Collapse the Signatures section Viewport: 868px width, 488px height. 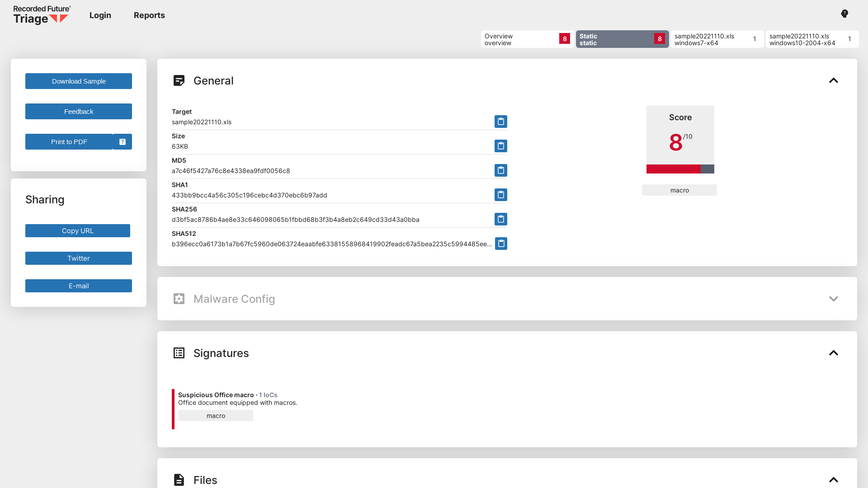(834, 353)
